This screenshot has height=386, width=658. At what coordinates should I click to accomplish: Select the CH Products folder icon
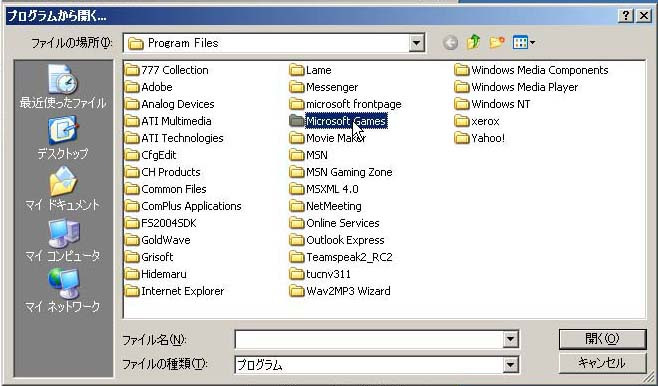coord(132,172)
